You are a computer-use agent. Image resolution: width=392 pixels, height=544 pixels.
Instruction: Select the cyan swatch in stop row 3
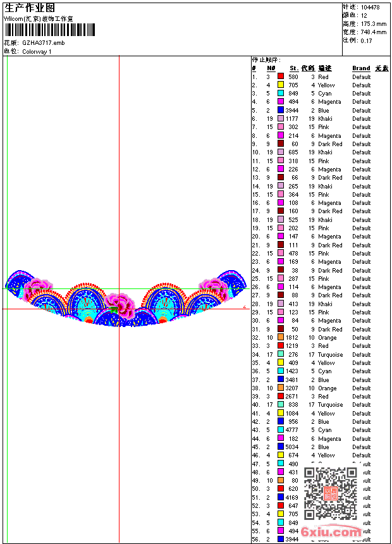pyautogui.click(x=281, y=94)
